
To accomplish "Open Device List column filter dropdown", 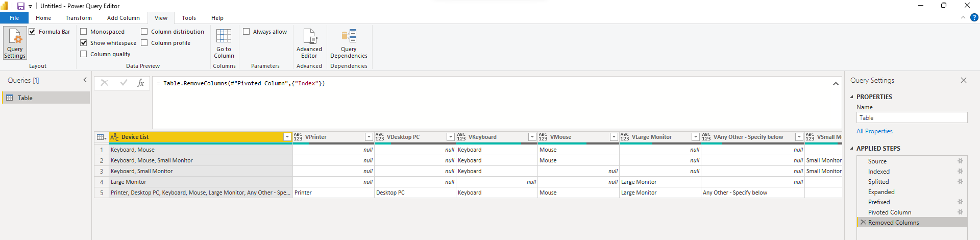I will point(287,137).
